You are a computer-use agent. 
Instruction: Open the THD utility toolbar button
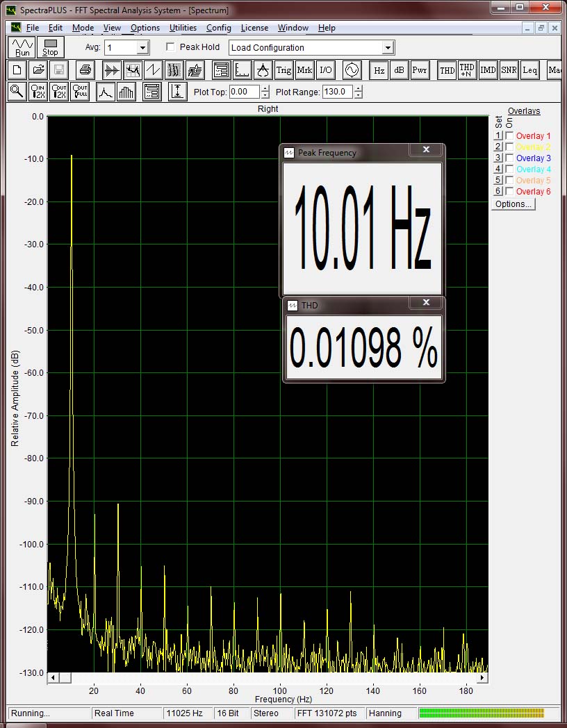447,70
